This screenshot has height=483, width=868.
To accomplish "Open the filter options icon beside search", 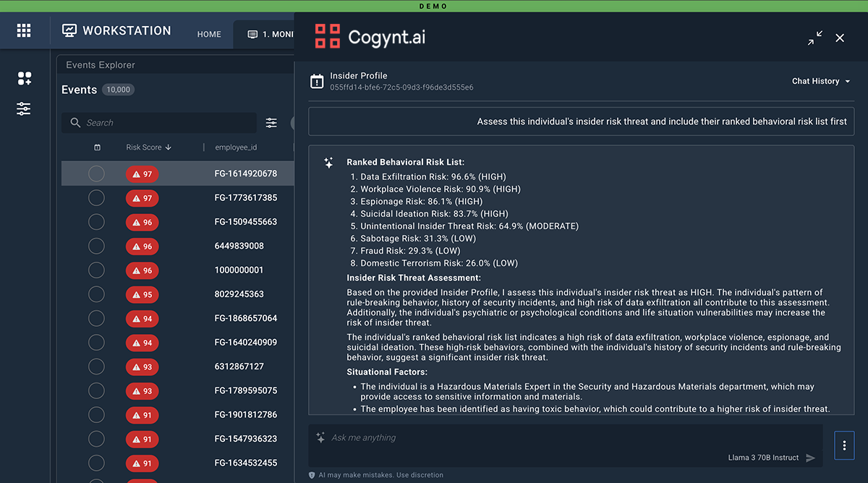I will 271,123.
